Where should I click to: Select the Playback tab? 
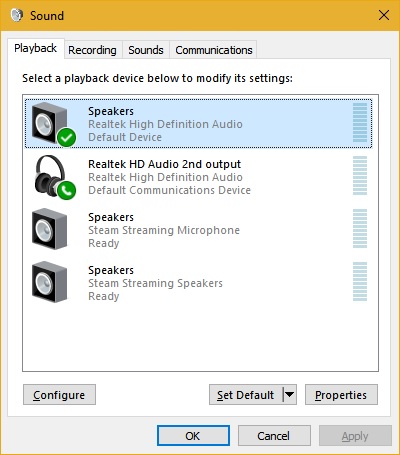36,49
